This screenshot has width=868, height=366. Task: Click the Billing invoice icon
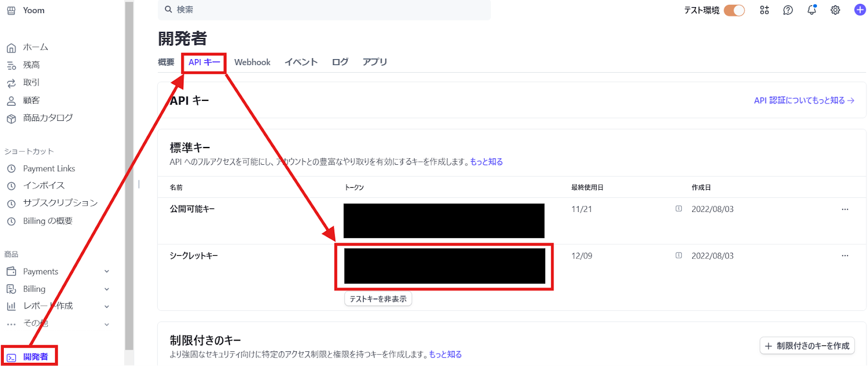click(11, 289)
